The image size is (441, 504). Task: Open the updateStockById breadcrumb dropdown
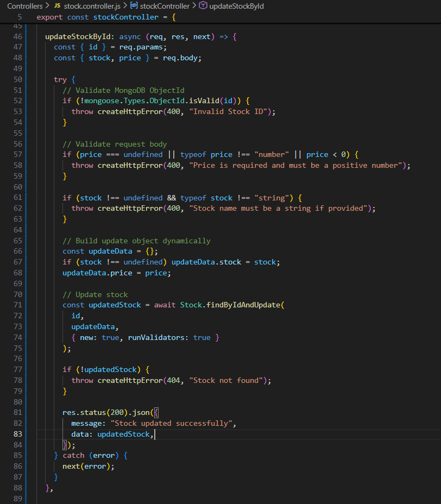pos(237,7)
